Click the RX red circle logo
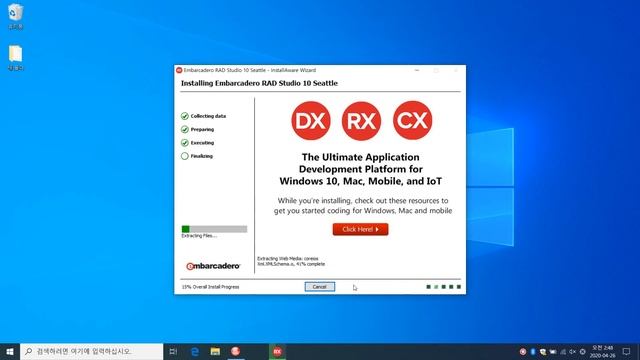The image size is (640, 360). coord(362,121)
